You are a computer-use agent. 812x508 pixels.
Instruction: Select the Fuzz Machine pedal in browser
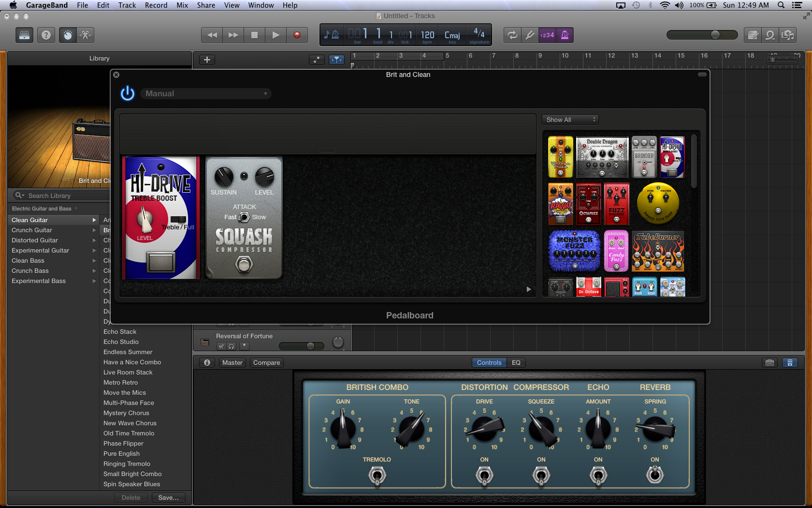(x=617, y=204)
